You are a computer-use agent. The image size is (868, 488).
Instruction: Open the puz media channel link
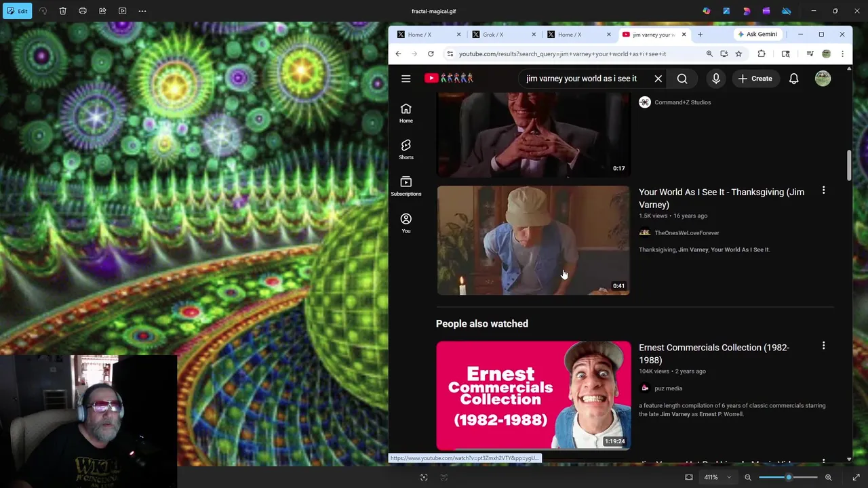coord(668,388)
